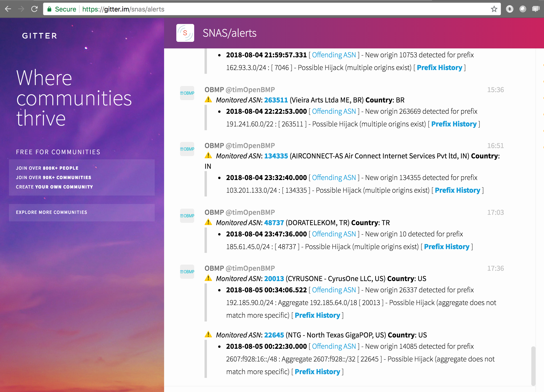Viewport: 544px width, 392px height.
Task: Click the text "2018-08-04 23:47:36.000"
Action: pyautogui.click(x=266, y=234)
